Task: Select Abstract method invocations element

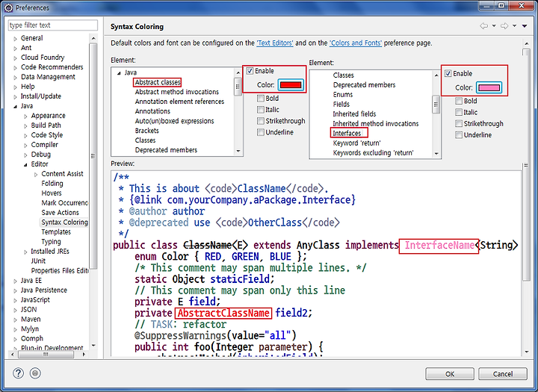Action: [x=176, y=92]
